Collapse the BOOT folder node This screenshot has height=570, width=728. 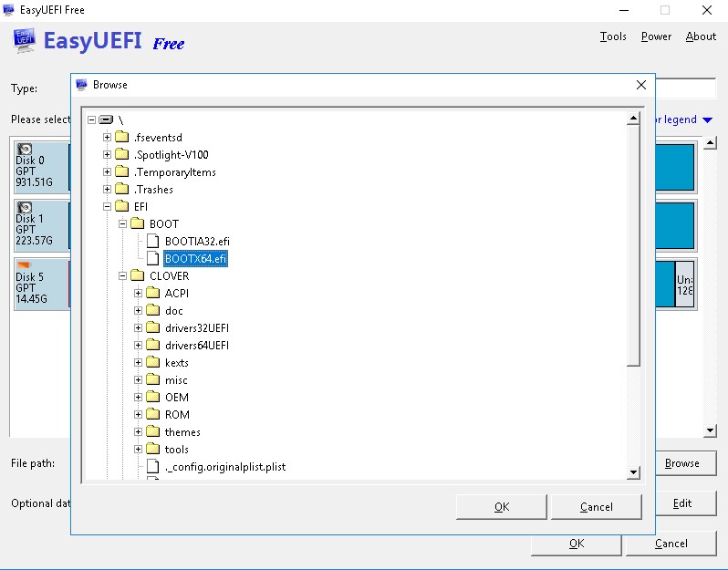(122, 223)
